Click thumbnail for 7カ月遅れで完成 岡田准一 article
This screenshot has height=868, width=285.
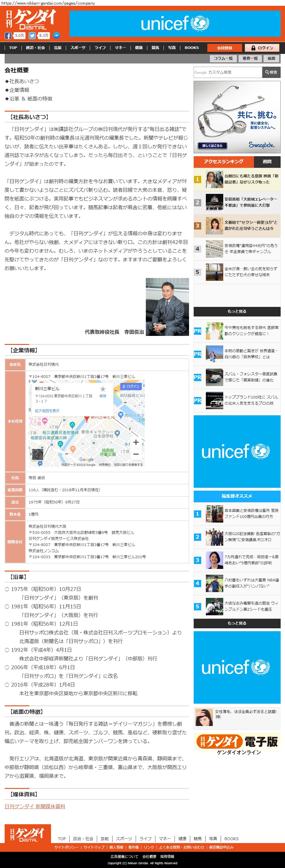point(214,560)
